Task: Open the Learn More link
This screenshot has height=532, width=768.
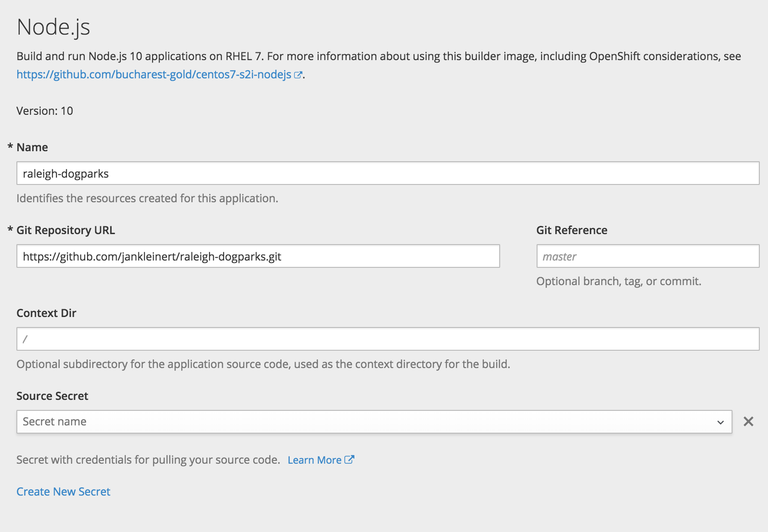Action: [x=314, y=460]
